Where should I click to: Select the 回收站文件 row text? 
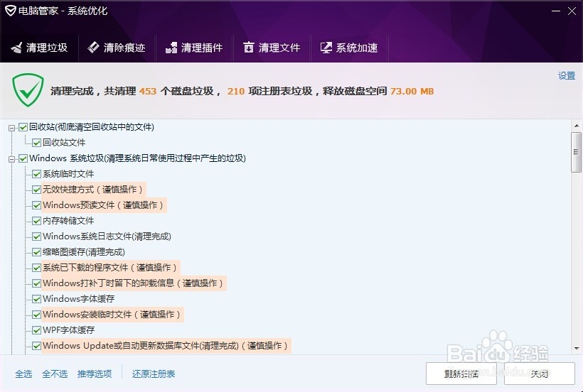pyautogui.click(x=63, y=143)
